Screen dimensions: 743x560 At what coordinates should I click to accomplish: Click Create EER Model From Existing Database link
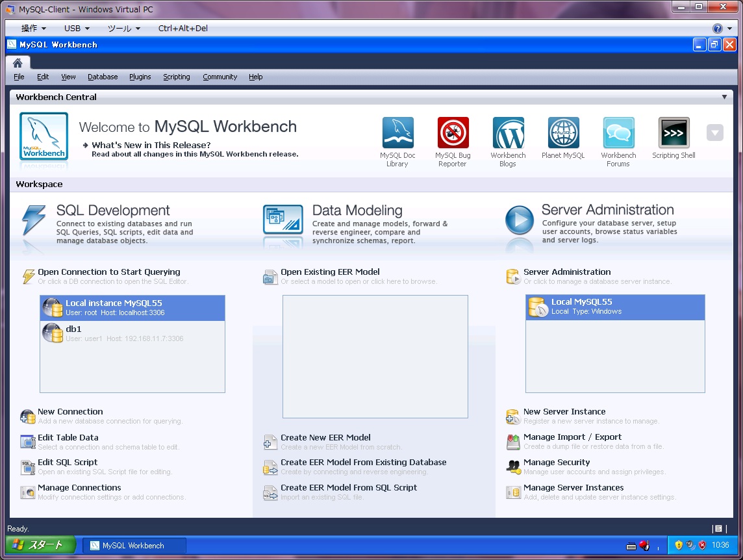363,463
